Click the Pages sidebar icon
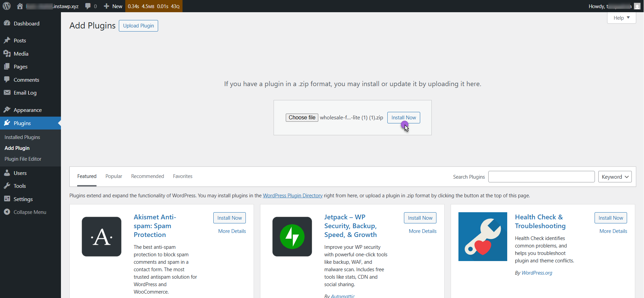Image resolution: width=644 pixels, height=298 pixels. (x=7, y=66)
